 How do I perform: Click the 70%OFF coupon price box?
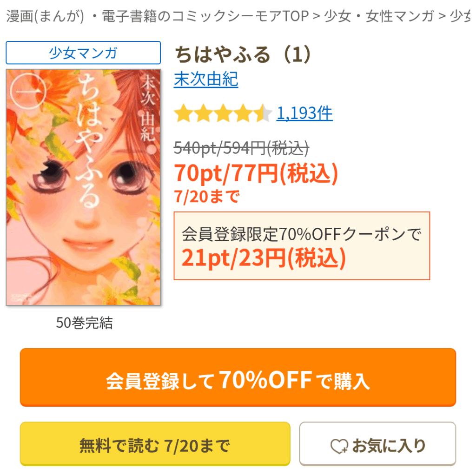(x=302, y=246)
